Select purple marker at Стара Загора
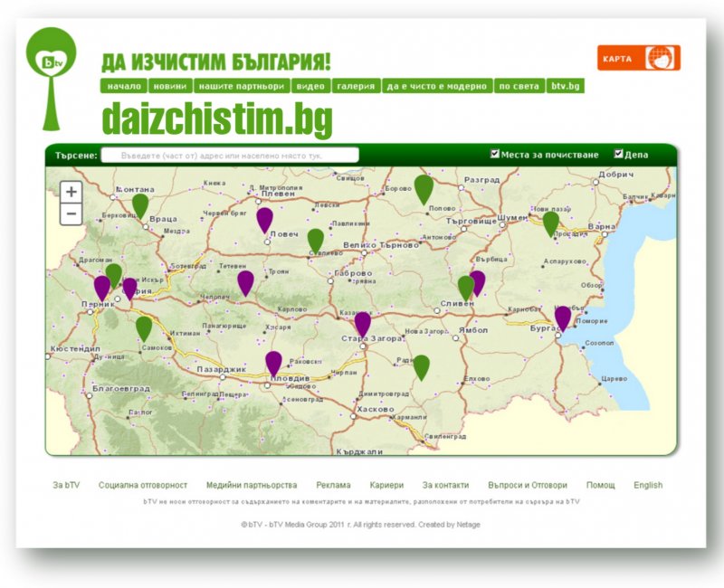 click(x=363, y=324)
